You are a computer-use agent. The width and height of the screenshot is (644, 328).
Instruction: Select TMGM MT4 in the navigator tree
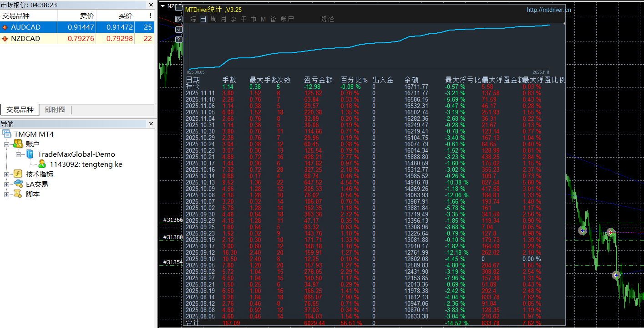tap(34, 134)
